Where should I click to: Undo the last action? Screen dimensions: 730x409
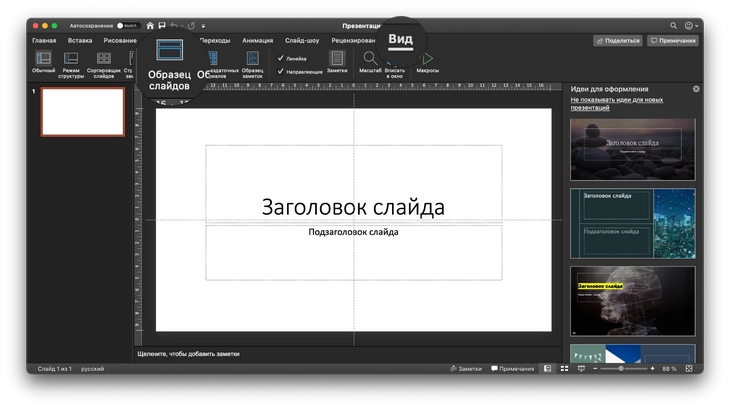(174, 26)
